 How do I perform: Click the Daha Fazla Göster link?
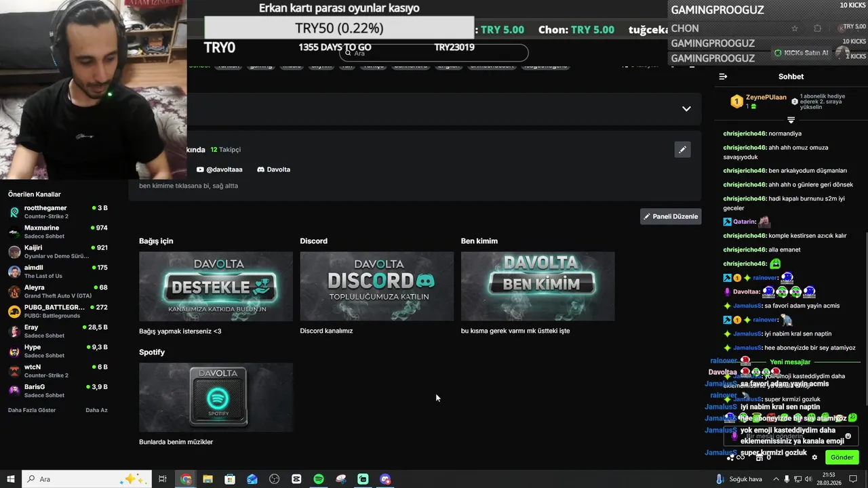pyautogui.click(x=32, y=410)
